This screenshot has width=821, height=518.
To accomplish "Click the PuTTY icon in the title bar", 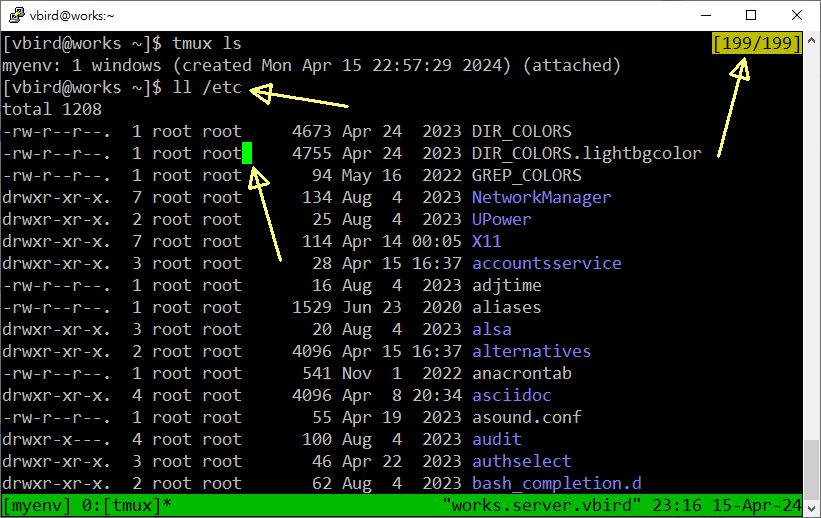I will click(x=16, y=15).
